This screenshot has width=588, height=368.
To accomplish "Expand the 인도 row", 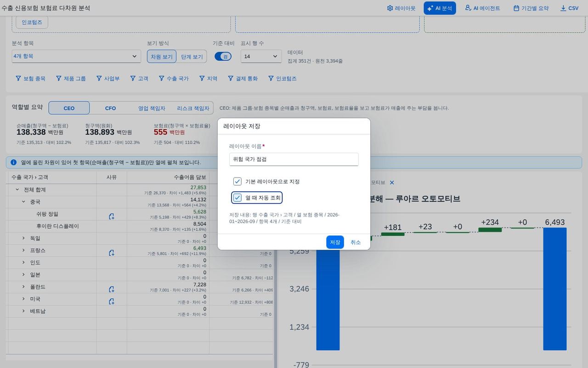I will [x=23, y=262].
